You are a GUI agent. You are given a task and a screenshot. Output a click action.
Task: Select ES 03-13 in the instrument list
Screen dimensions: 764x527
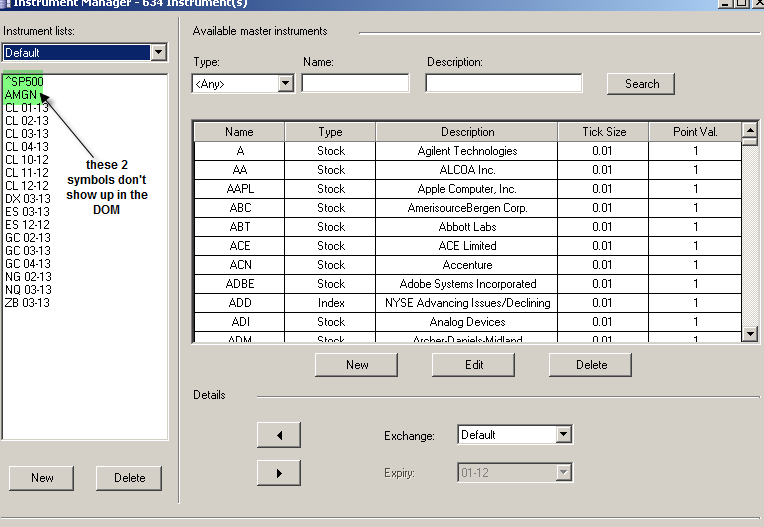27,212
